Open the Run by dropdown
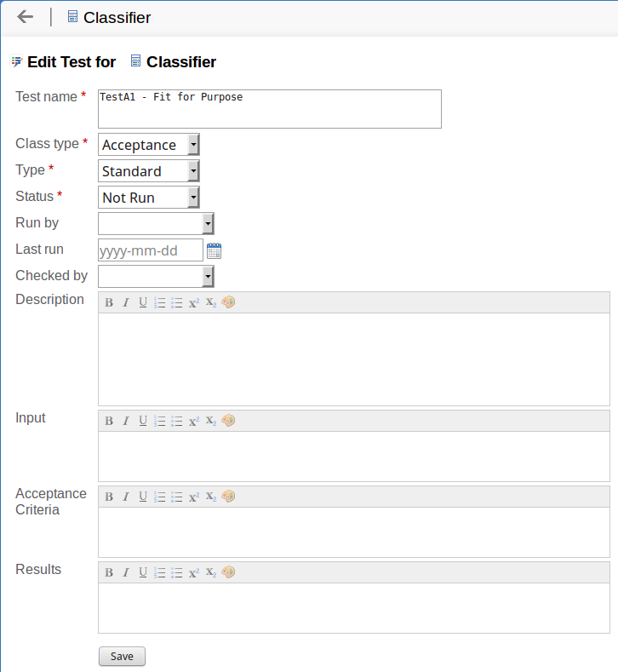618x672 pixels. 156,224
